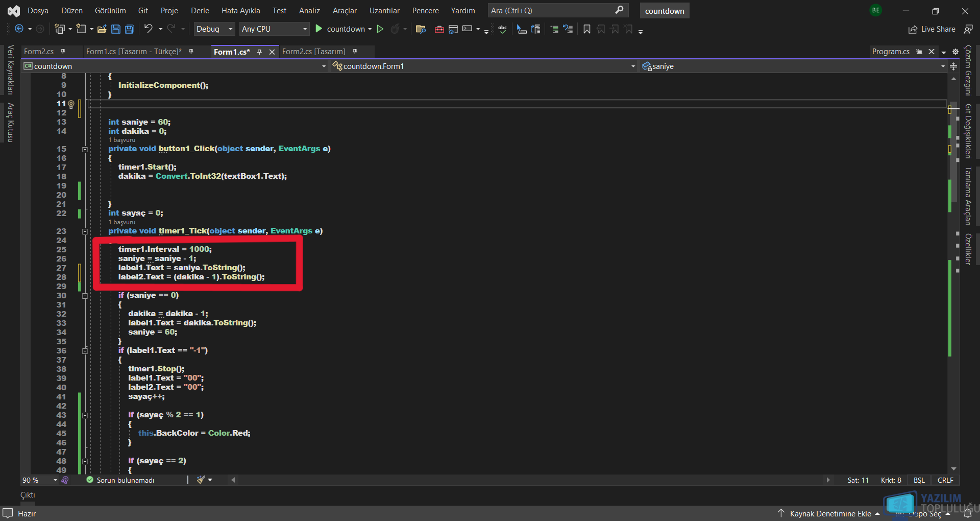
Task: Click the notification bell icon in status bar
Action: pyautogui.click(x=968, y=513)
